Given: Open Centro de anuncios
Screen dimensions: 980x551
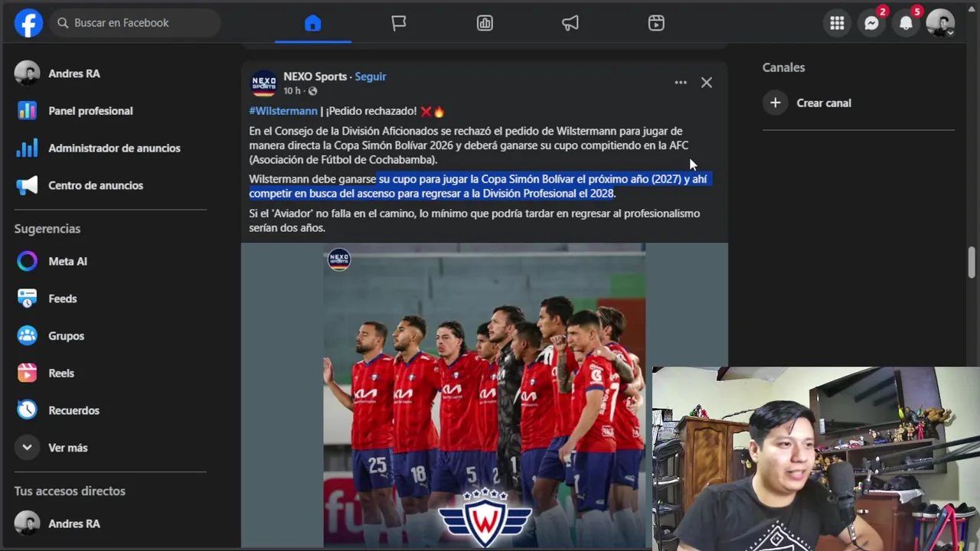Looking at the screenshot, I should click(x=96, y=185).
